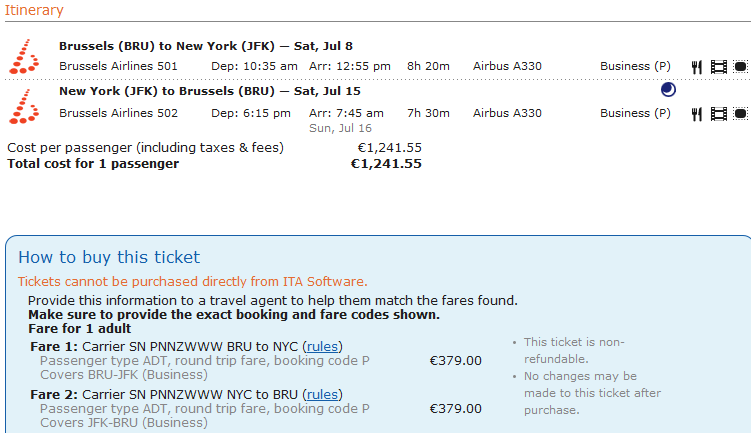
Task: Click the film icon on flight 502 row
Action: (718, 114)
